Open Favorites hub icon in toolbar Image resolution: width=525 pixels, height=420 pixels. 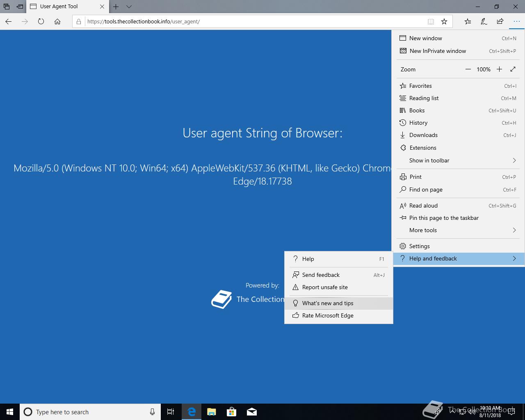click(468, 21)
